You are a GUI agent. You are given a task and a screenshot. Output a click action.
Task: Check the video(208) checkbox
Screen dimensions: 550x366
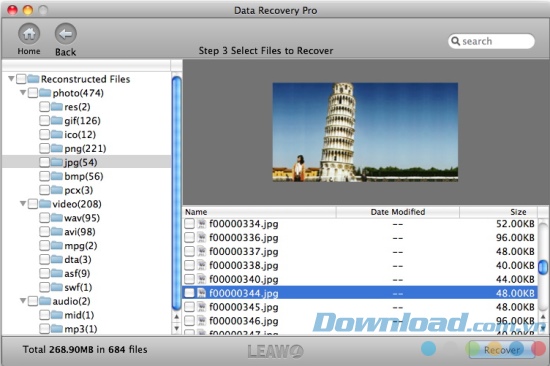tap(33, 204)
